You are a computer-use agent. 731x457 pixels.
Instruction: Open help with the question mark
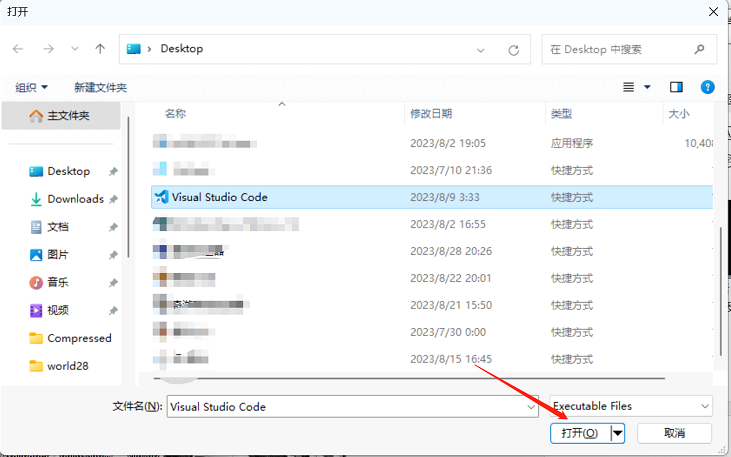(x=707, y=87)
